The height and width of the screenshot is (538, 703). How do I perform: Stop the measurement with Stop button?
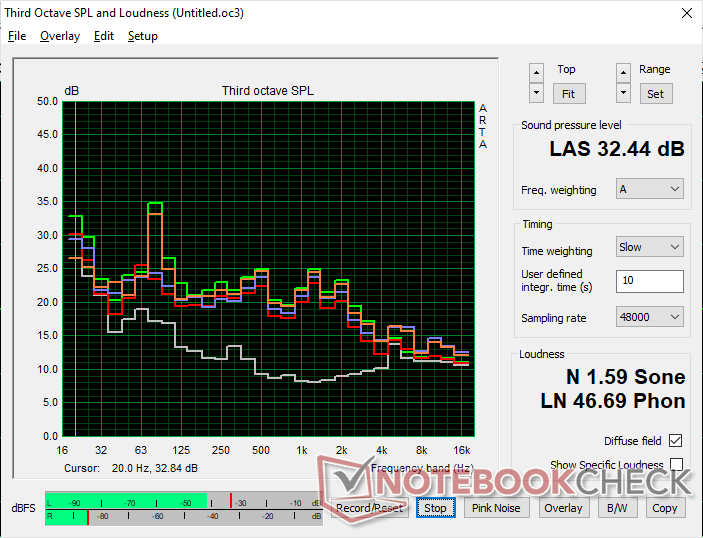(435, 508)
